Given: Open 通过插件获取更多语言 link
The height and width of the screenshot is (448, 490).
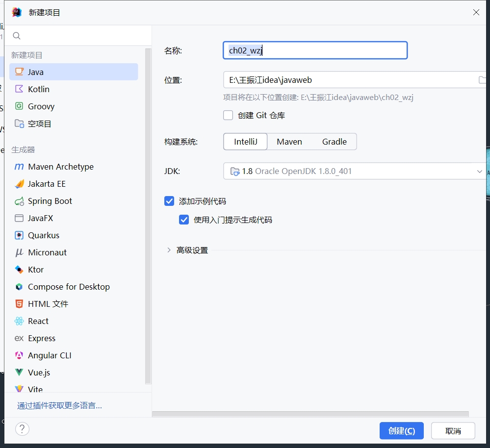Looking at the screenshot, I should [x=59, y=406].
